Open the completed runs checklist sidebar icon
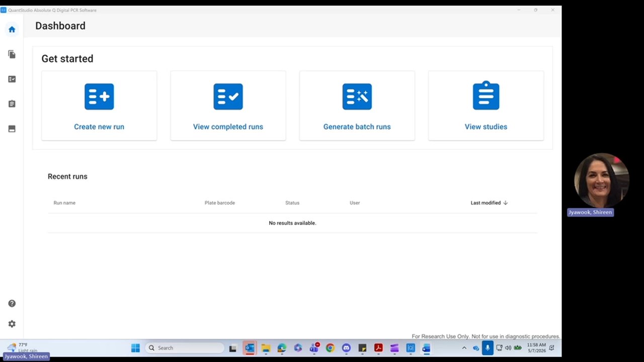Image resolution: width=644 pixels, height=362 pixels. point(12,79)
